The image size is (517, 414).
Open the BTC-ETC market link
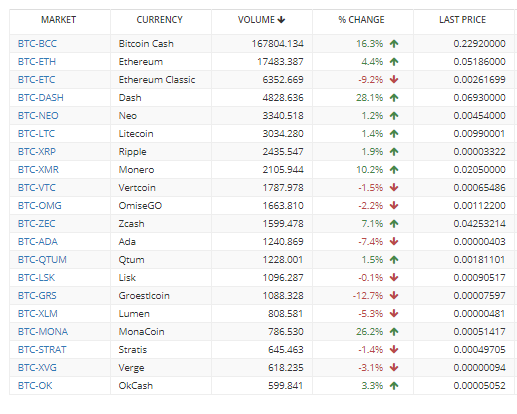pos(36,80)
